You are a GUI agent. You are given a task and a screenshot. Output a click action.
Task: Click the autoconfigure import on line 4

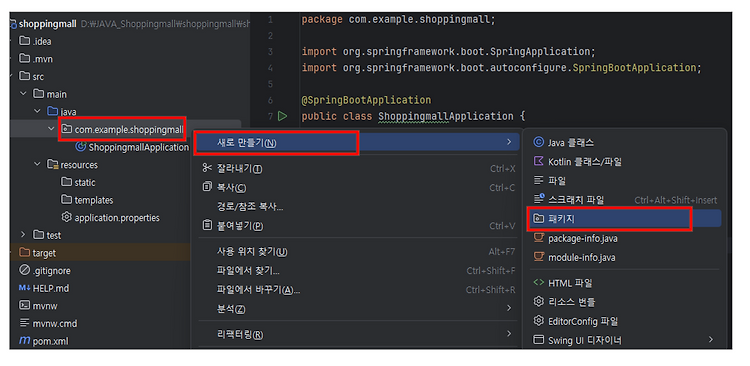pos(501,68)
